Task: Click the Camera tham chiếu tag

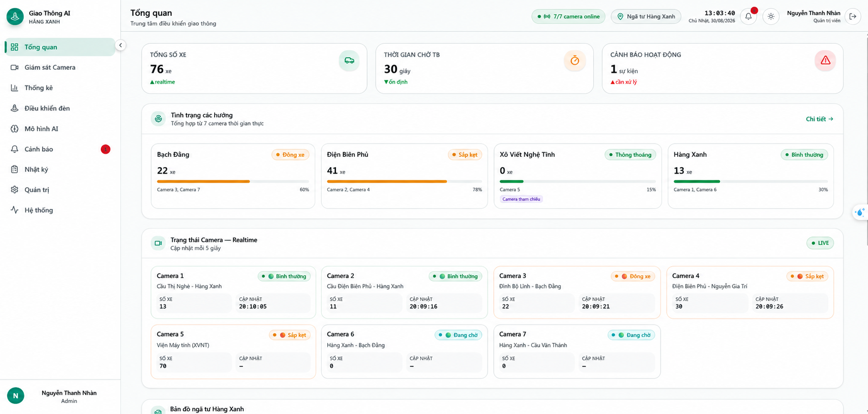Action: pyautogui.click(x=521, y=199)
